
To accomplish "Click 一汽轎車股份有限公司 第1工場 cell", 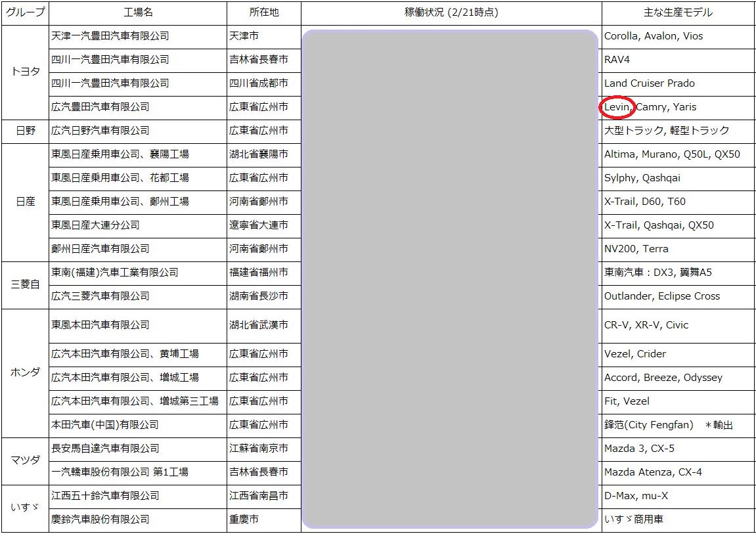I will pos(138,473).
